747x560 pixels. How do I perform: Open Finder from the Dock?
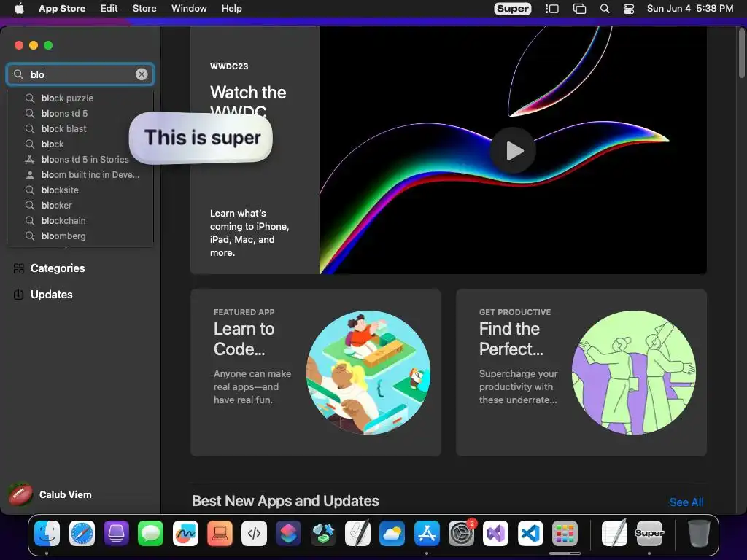pos(47,533)
